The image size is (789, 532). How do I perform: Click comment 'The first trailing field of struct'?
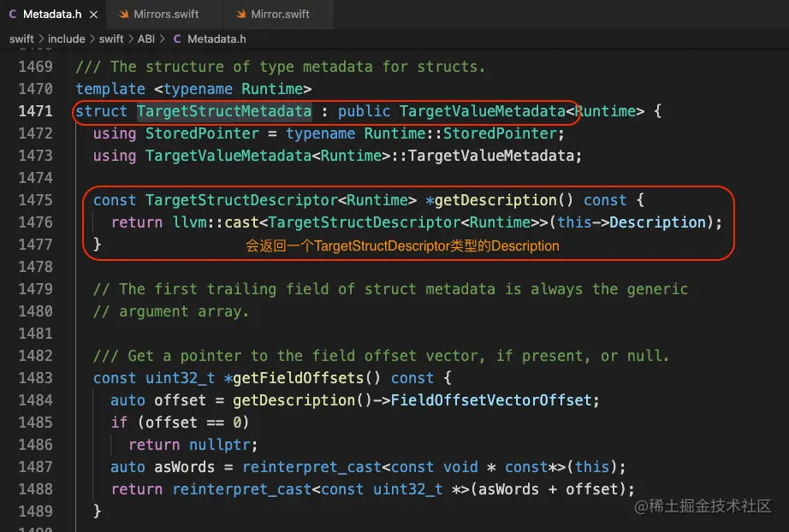[307, 289]
